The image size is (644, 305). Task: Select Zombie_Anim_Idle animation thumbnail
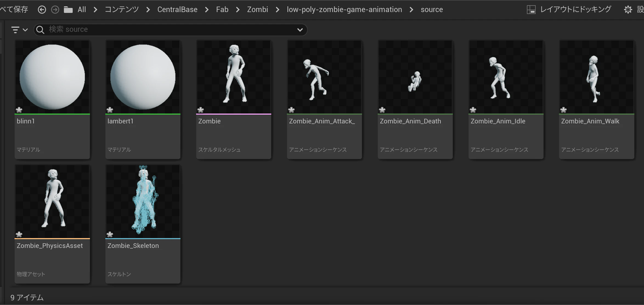pos(506,77)
